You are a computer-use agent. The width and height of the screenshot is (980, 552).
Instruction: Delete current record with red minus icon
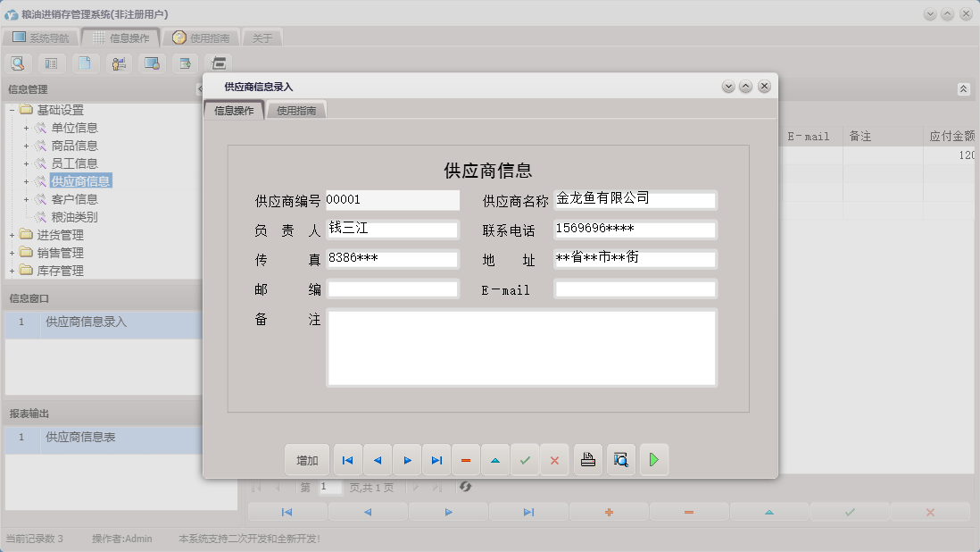coord(465,459)
